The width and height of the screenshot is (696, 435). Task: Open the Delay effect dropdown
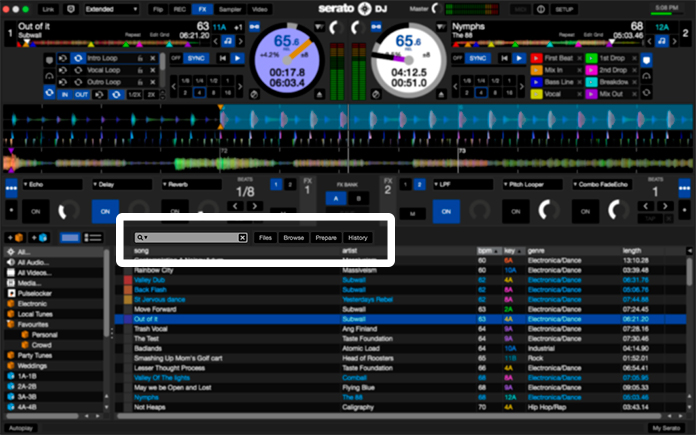pyautogui.click(x=122, y=184)
